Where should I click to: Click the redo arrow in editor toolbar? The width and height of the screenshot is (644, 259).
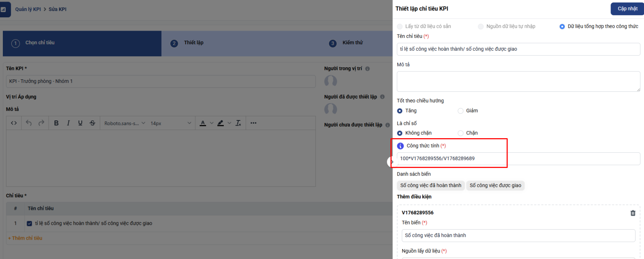(x=41, y=123)
